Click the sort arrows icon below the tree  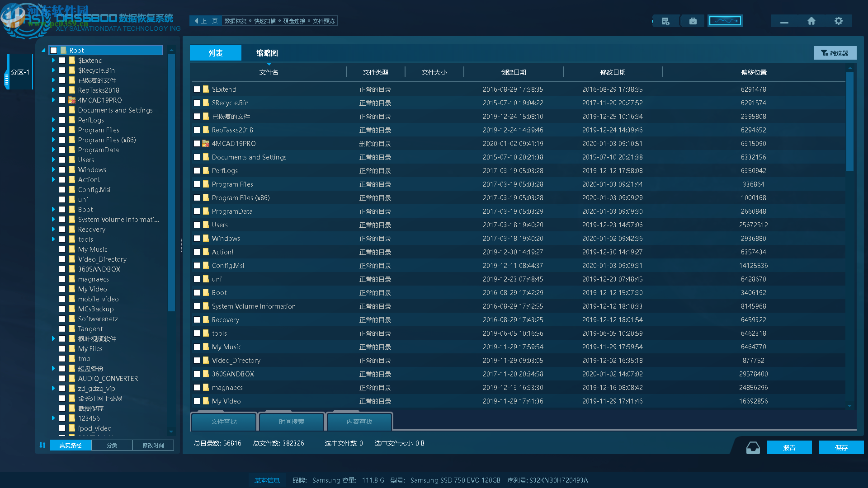42,445
